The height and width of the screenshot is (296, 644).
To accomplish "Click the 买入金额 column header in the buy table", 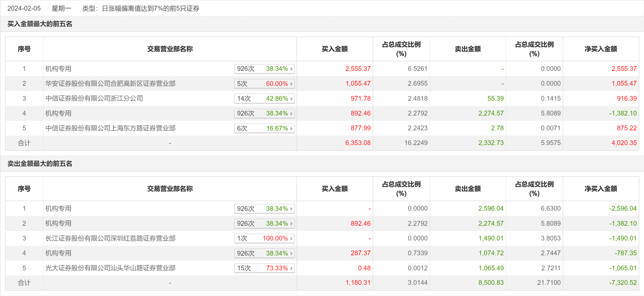I will click(x=335, y=49).
